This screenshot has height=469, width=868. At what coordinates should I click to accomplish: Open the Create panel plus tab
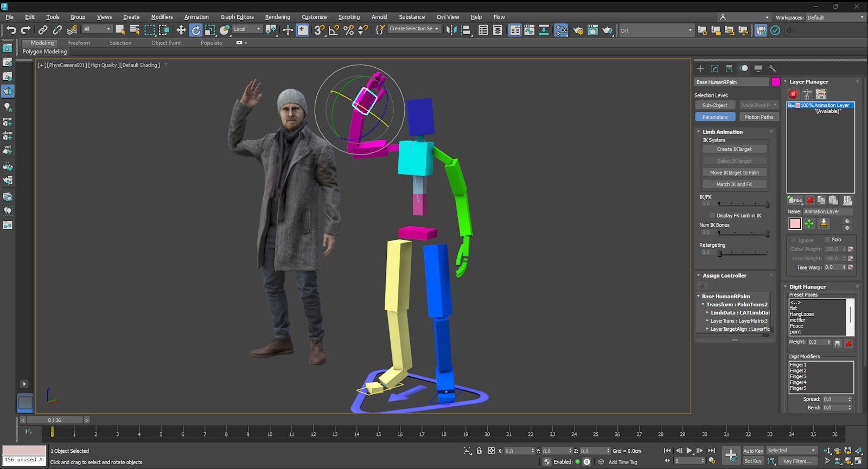pyautogui.click(x=700, y=69)
